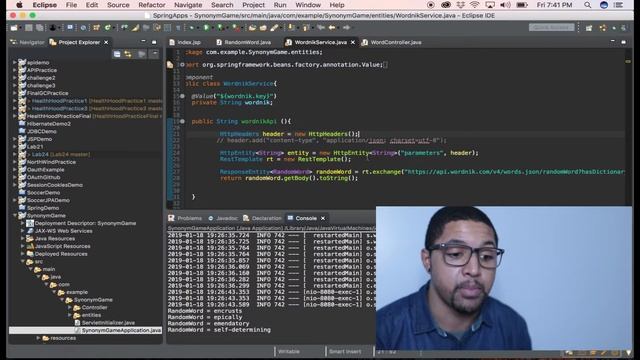
Task: Click the Forward navigation arrow
Action: 346,28
